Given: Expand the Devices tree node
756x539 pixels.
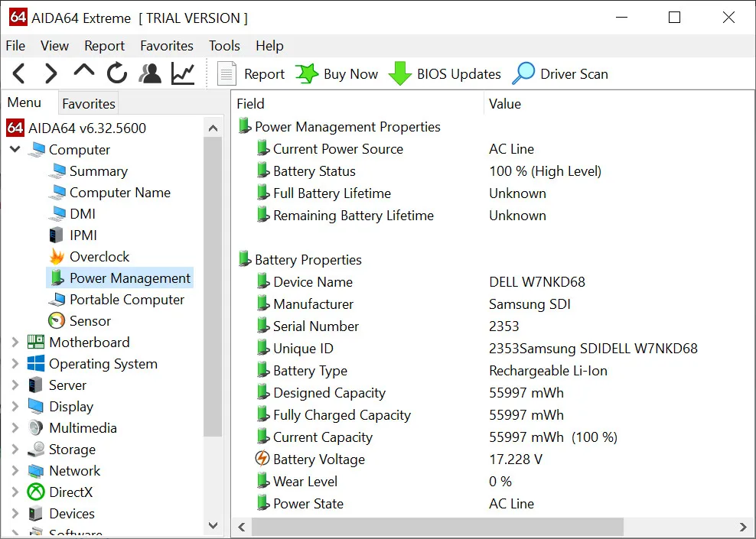Looking at the screenshot, I should 15,514.
